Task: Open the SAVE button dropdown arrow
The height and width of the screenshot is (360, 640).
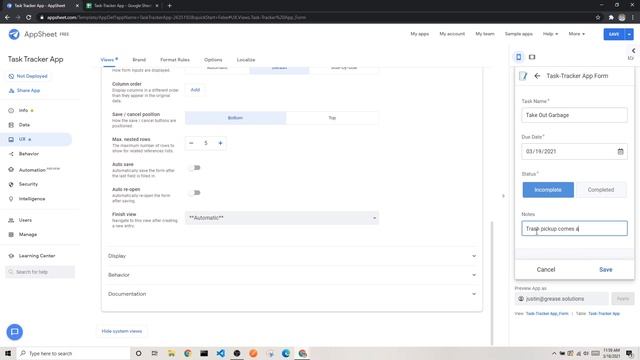Action: 629,34
